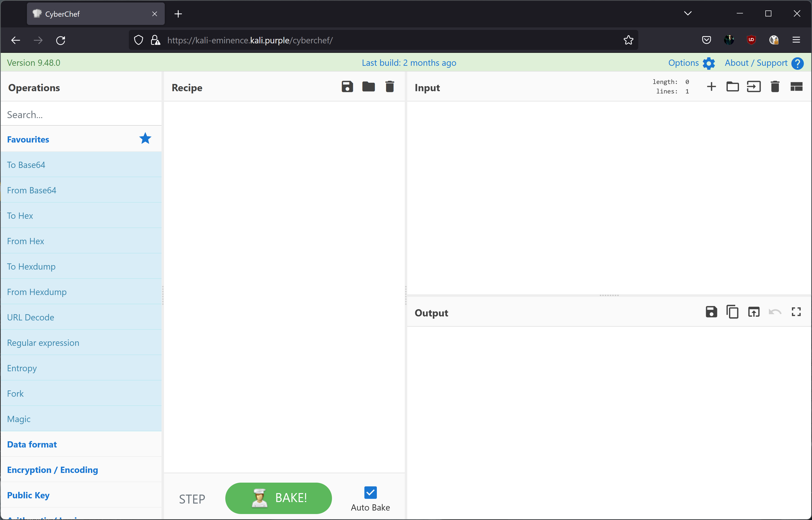
Task: Open the load input file icon
Action: coord(733,87)
